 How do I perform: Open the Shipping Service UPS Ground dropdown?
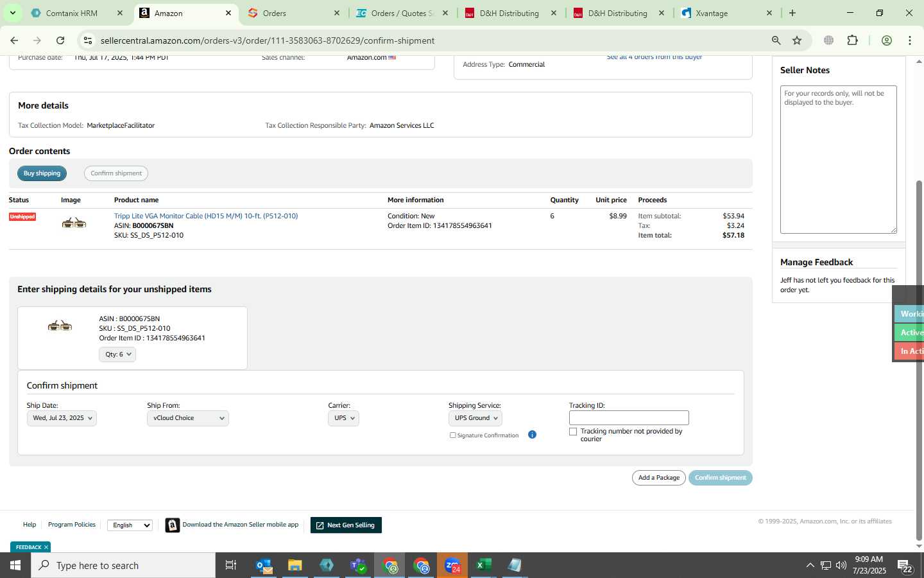pyautogui.click(x=475, y=418)
